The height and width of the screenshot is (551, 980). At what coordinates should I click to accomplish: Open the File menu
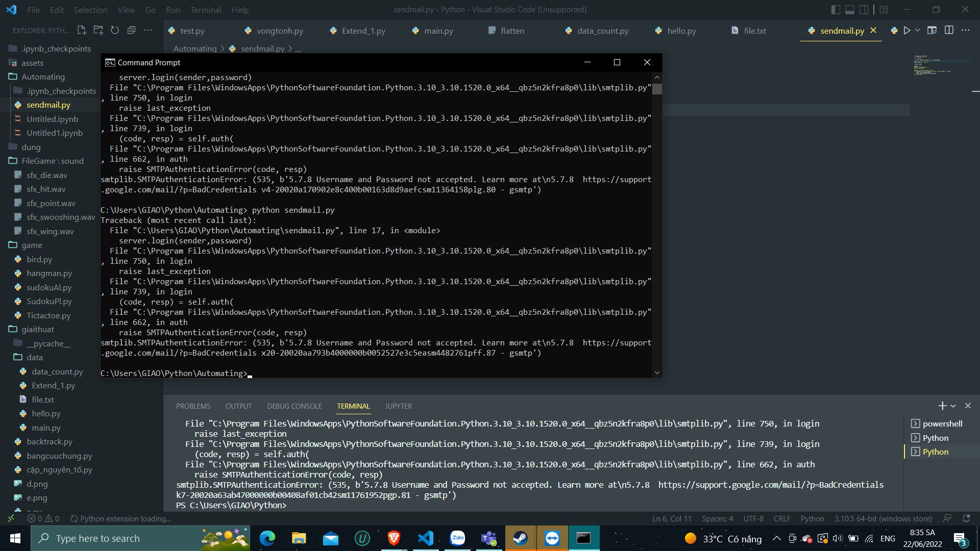(33, 10)
